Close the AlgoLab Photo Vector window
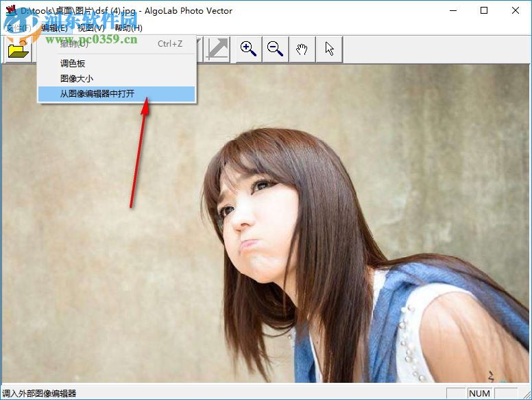The height and width of the screenshot is (400, 532). (x=516, y=10)
